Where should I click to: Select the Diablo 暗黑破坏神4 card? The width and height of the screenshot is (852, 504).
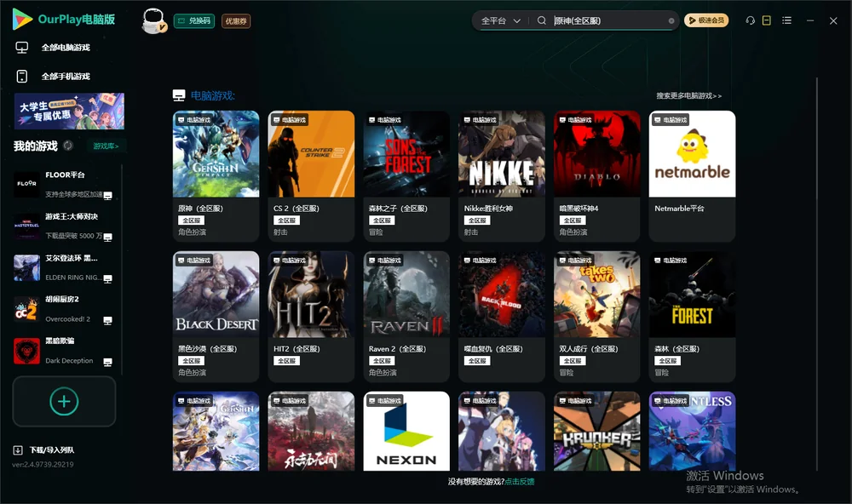point(597,176)
